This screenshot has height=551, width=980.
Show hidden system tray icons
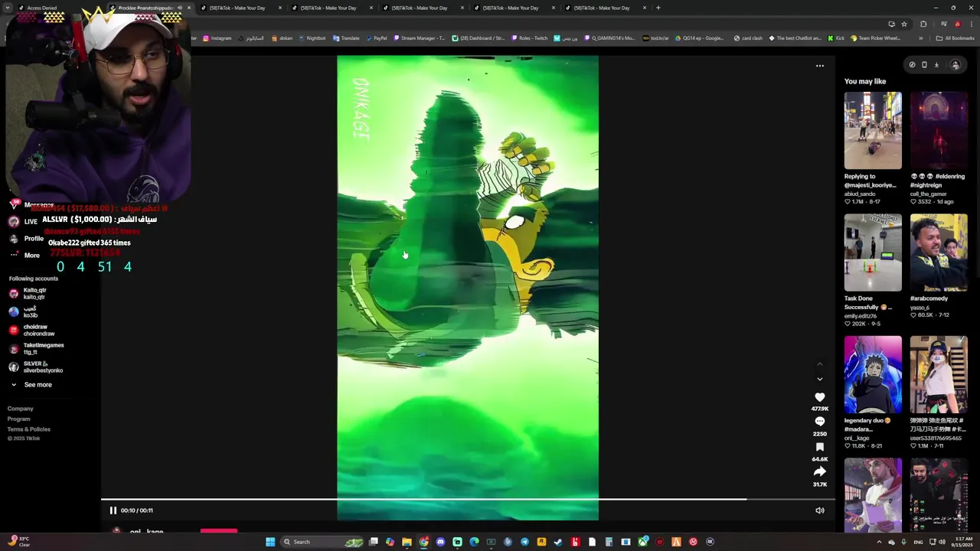[x=879, y=542]
